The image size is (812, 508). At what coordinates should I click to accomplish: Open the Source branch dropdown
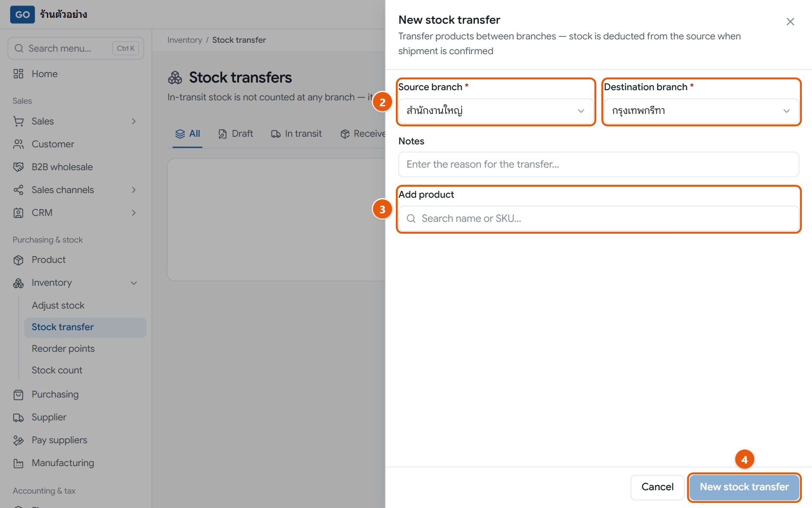(496, 111)
